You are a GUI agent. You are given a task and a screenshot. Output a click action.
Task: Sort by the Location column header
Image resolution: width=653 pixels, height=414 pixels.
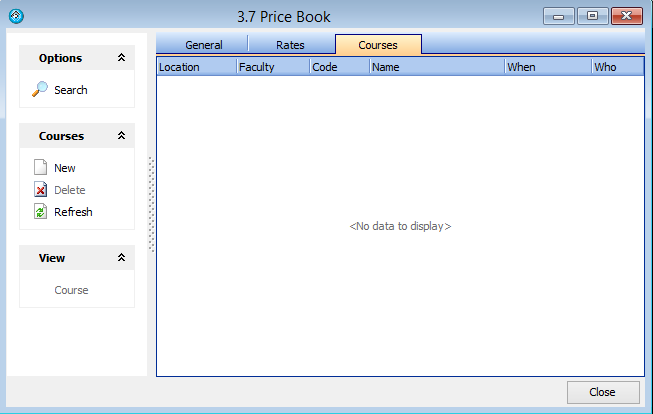196,67
